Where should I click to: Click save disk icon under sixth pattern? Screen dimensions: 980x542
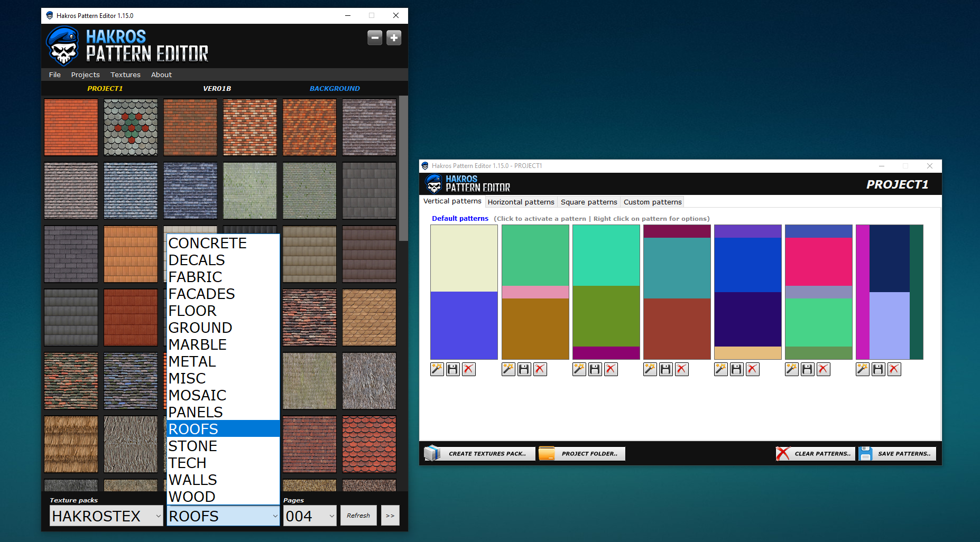(808, 369)
